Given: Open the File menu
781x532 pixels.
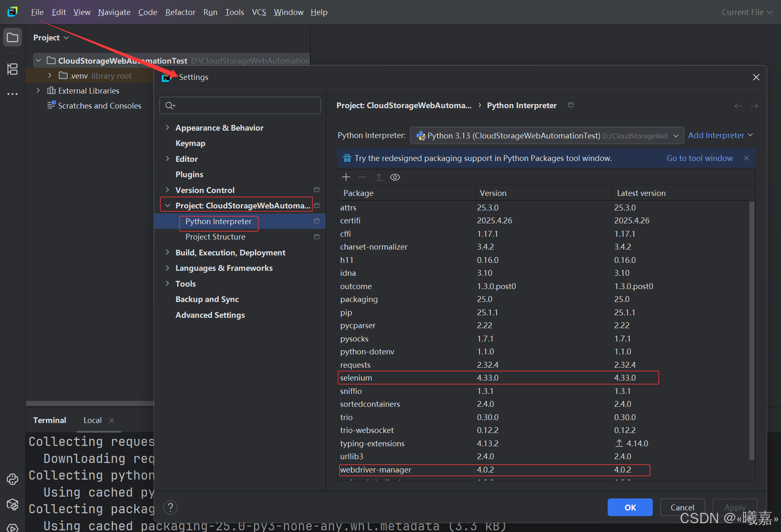Looking at the screenshot, I should point(37,12).
